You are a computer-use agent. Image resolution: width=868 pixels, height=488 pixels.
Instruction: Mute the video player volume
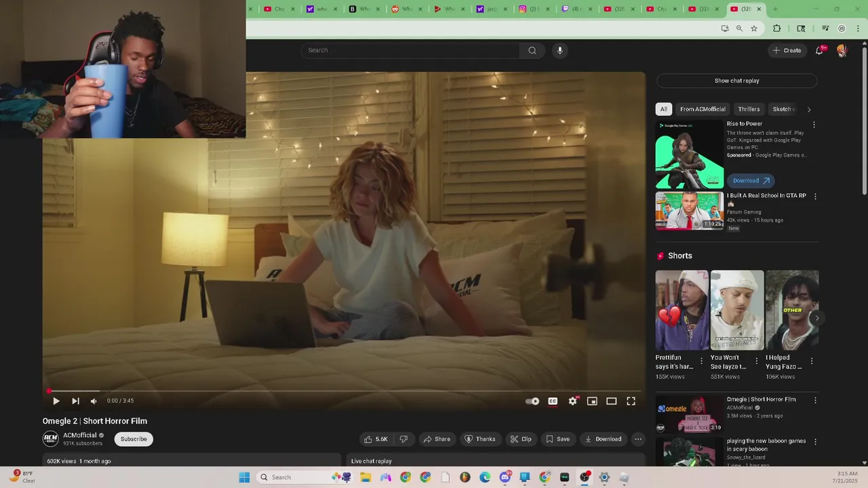pyautogui.click(x=94, y=401)
